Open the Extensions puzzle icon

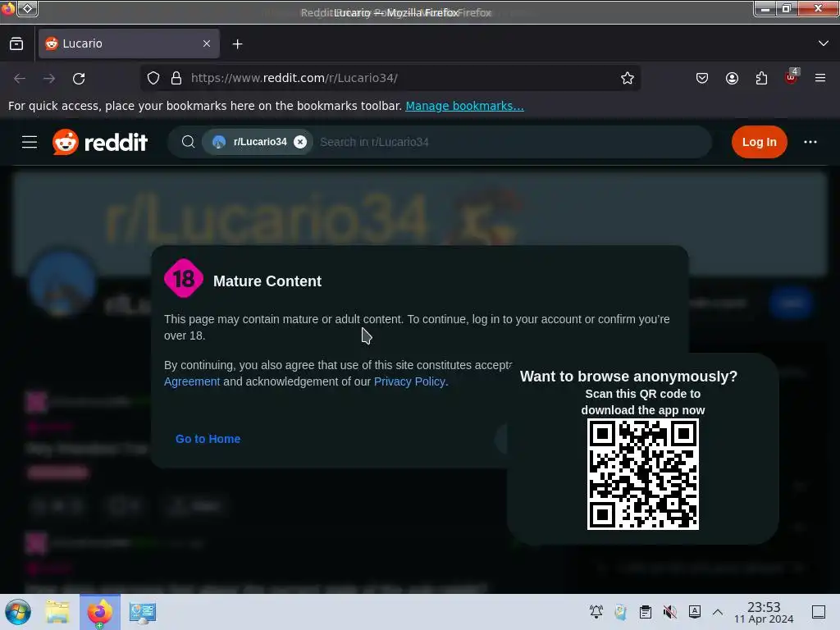(x=761, y=78)
